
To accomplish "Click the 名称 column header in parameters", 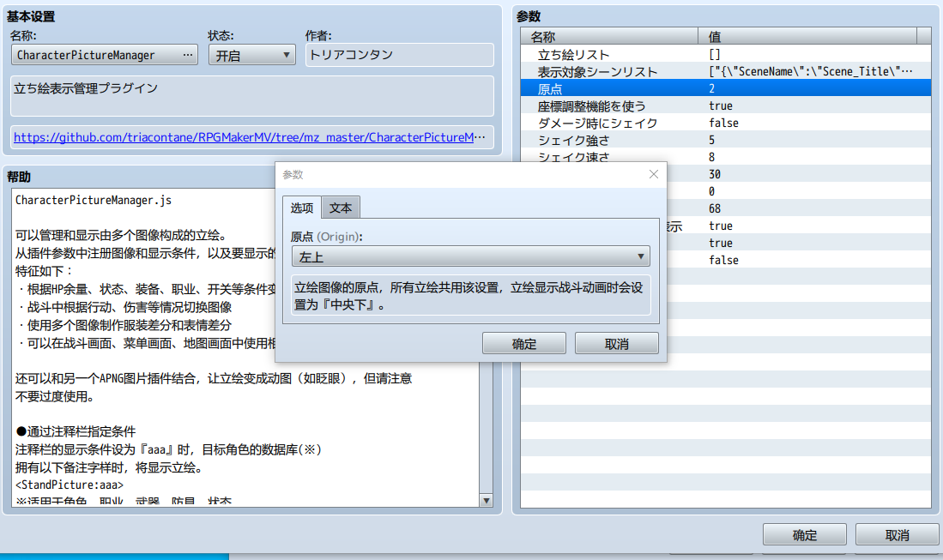I will click(x=609, y=37).
